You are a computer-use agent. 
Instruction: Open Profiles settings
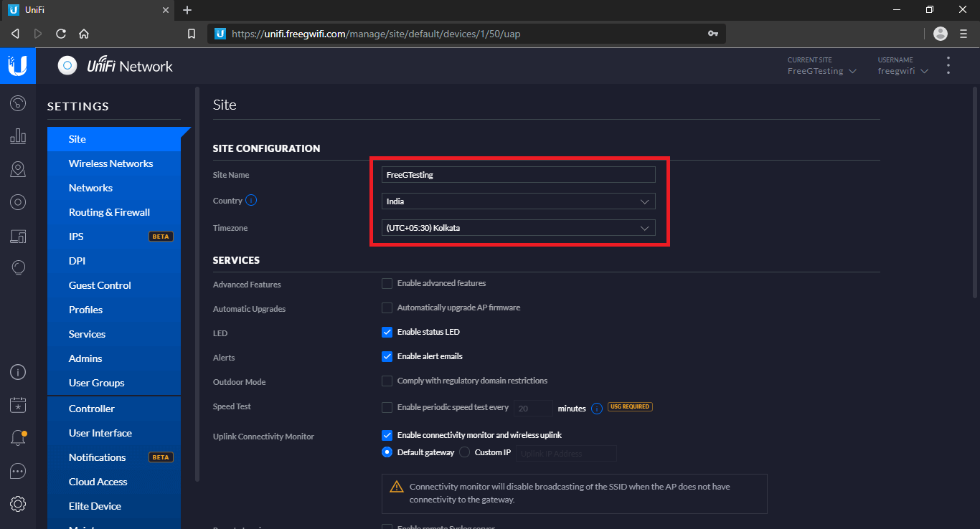click(114, 310)
